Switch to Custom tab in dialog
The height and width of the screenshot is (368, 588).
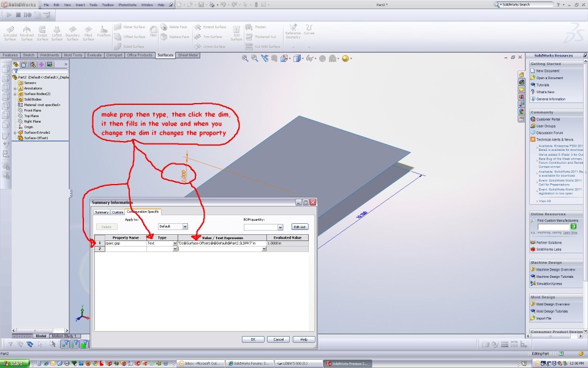click(118, 212)
